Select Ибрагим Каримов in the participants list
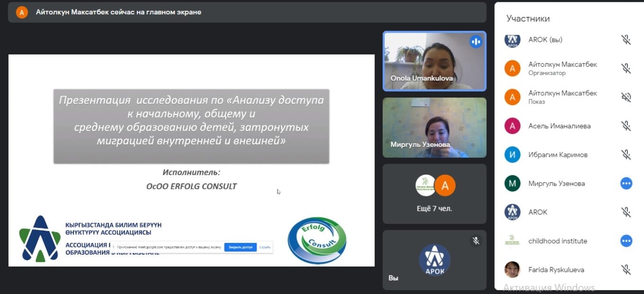Image resolution: width=644 pixels, height=294 pixels. click(558, 155)
